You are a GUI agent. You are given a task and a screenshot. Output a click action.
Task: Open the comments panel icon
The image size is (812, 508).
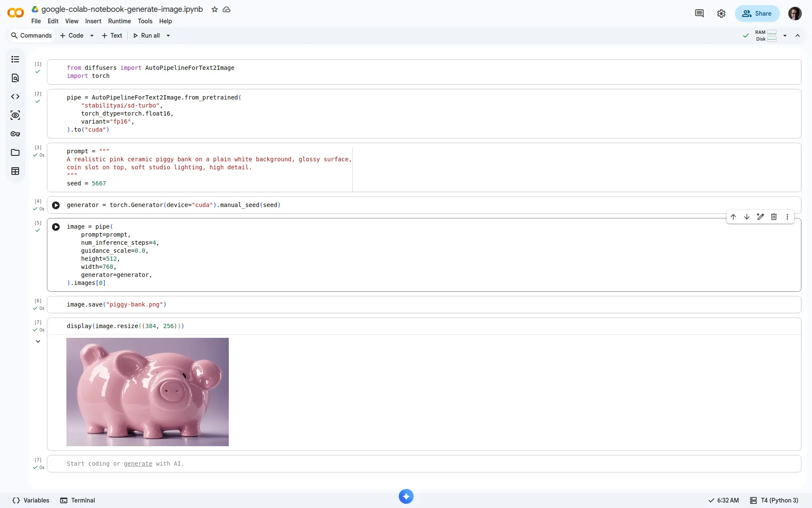coord(700,14)
